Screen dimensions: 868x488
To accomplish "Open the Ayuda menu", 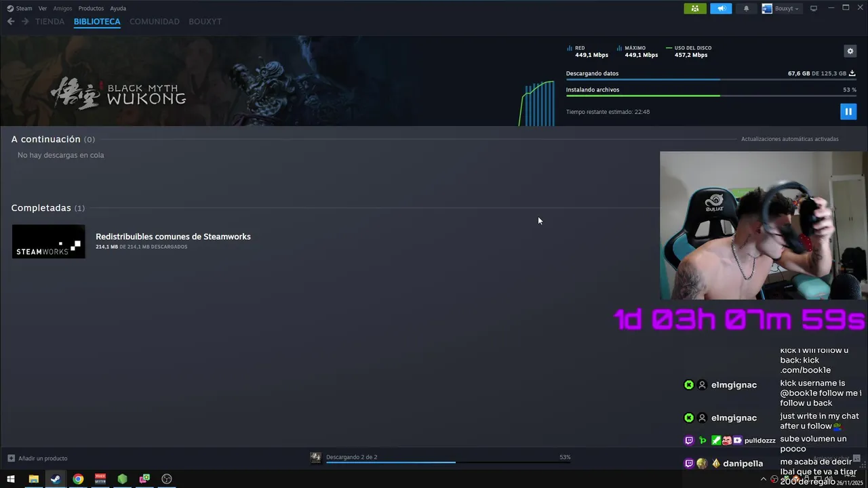I will pyautogui.click(x=118, y=8).
